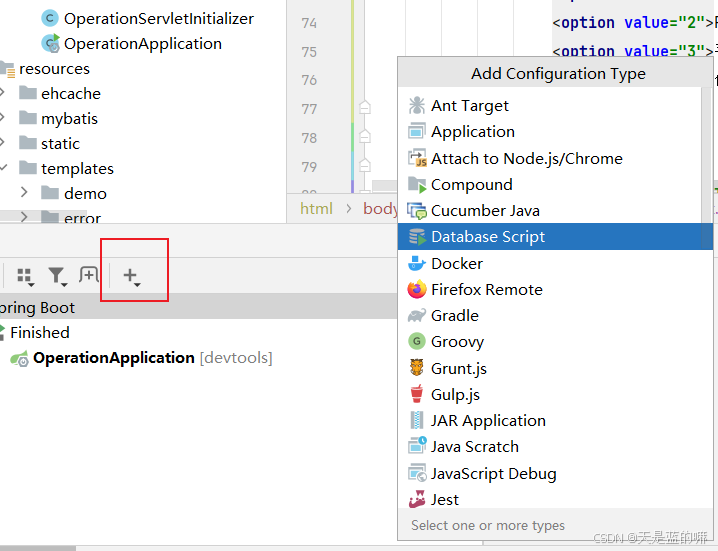Click the Gulp.js cup icon
The image size is (718, 551).
[416, 394]
